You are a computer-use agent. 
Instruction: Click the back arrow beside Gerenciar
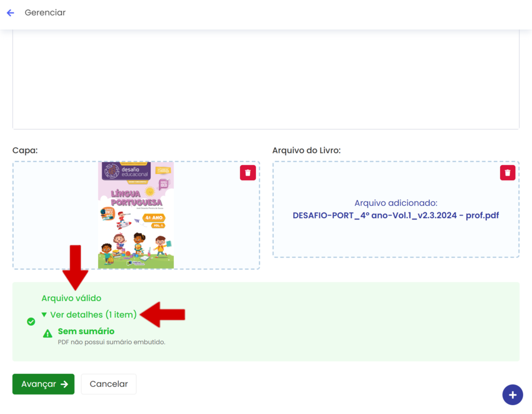[10, 12]
